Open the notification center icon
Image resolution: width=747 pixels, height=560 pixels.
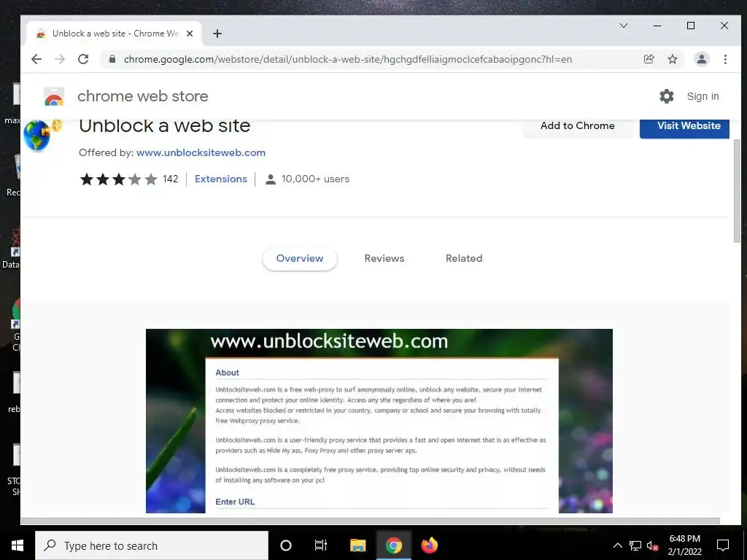[x=723, y=545]
